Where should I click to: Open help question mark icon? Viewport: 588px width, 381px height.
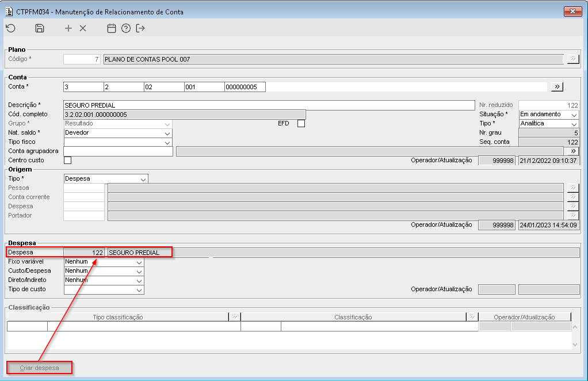tap(126, 28)
